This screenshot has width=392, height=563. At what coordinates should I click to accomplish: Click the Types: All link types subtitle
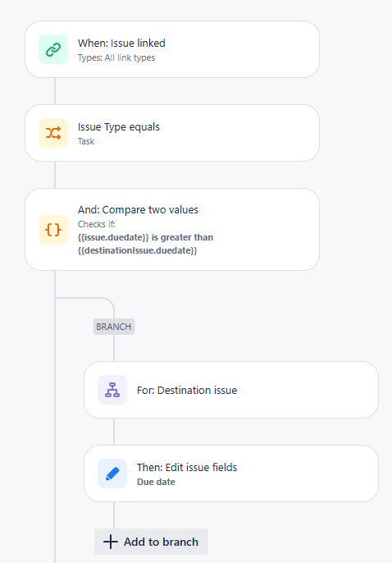(x=116, y=57)
